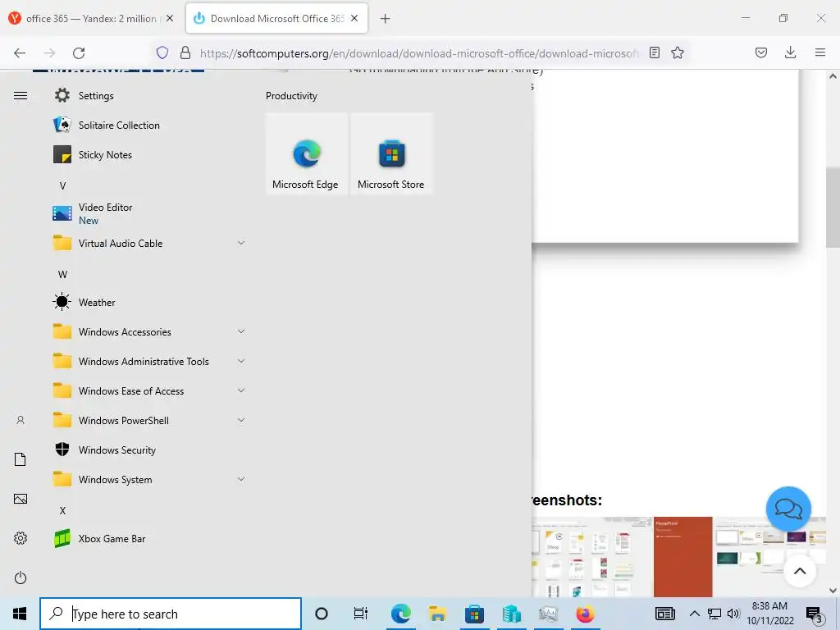Open notification center on taskbar

pyautogui.click(x=814, y=614)
